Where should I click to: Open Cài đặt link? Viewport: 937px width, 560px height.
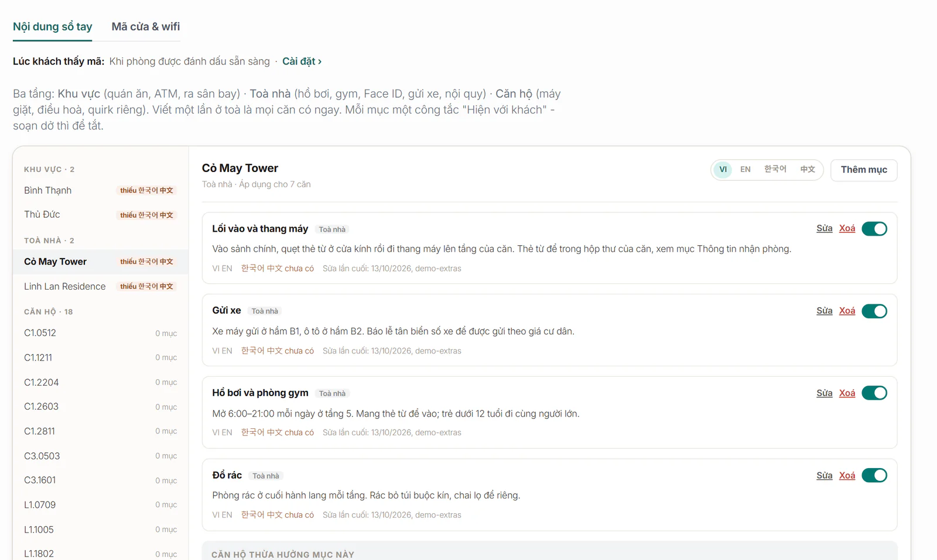click(302, 61)
